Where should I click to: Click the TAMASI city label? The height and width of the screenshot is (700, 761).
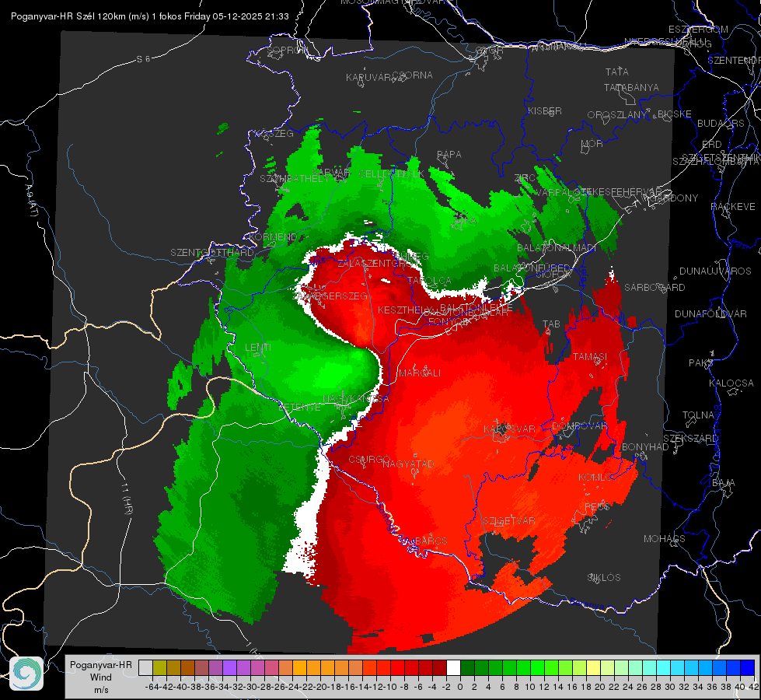(x=590, y=356)
